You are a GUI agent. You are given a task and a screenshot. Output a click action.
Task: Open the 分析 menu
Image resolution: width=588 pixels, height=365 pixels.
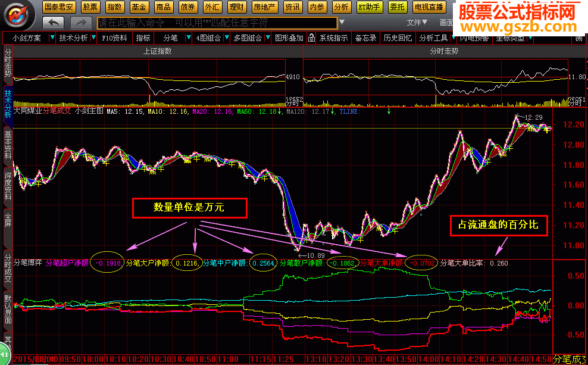(341, 7)
